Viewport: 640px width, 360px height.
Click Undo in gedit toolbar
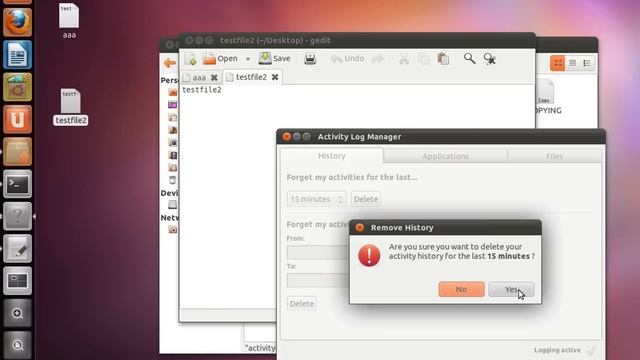(347, 59)
